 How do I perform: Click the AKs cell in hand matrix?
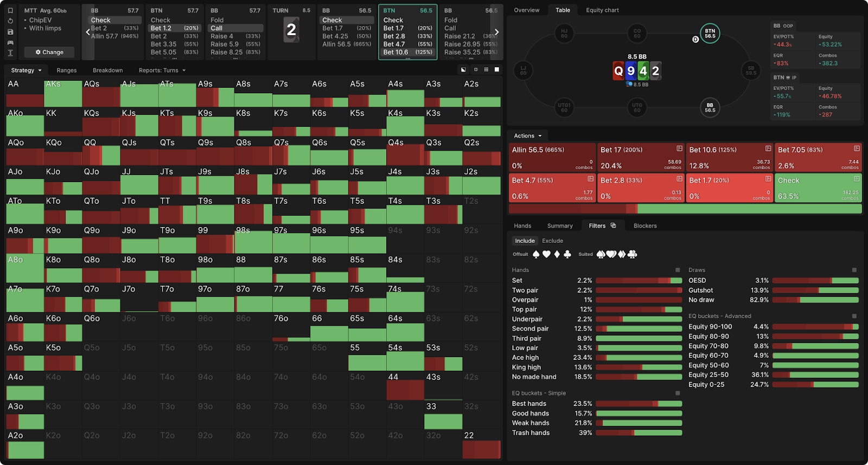point(63,93)
